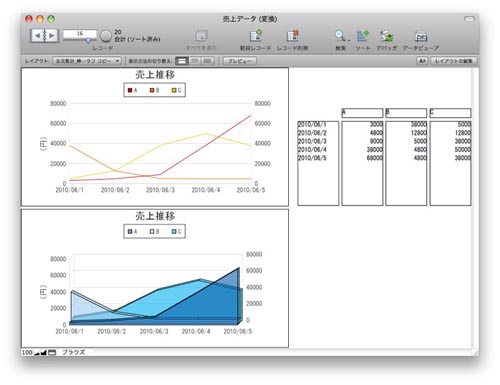The height and width of the screenshot is (385, 500).
Task: Go to next record with book right arrow
Action: point(52,36)
